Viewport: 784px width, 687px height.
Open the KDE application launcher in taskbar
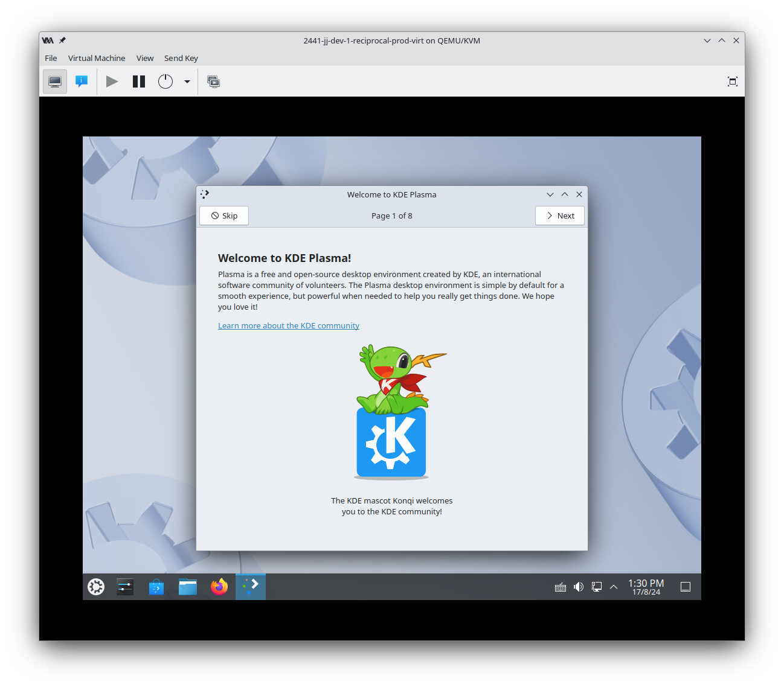[x=96, y=587]
